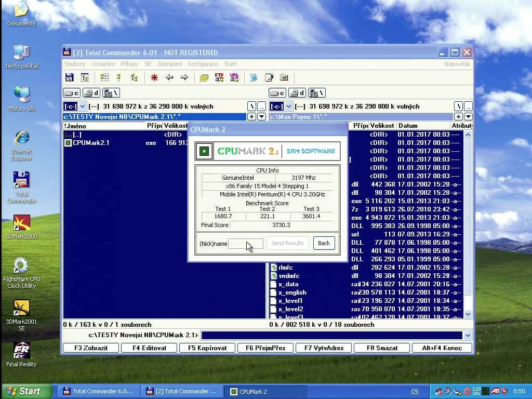
Task: Open the Soubory menu
Action: [75, 64]
